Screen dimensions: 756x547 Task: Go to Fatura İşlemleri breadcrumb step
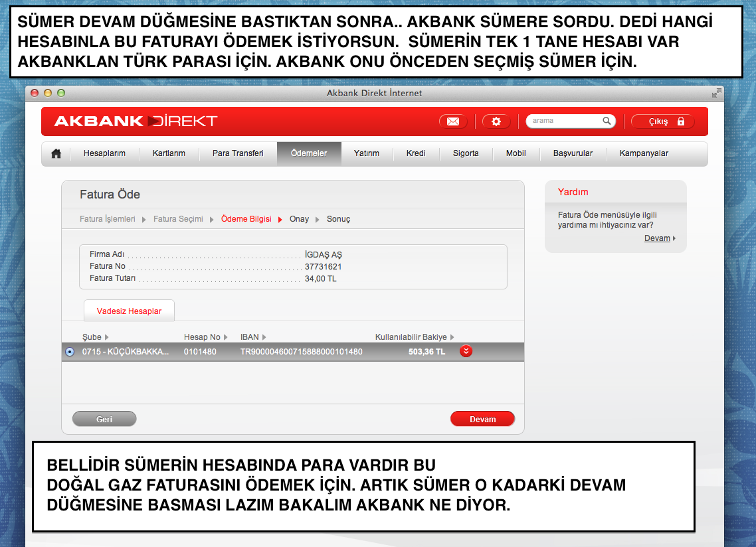108,219
